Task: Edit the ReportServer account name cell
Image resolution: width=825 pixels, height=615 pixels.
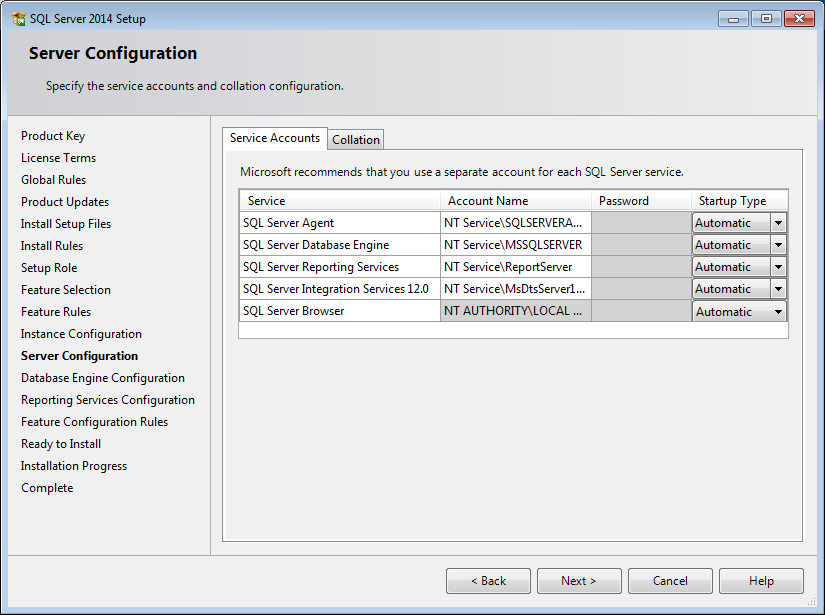Action: tap(514, 266)
